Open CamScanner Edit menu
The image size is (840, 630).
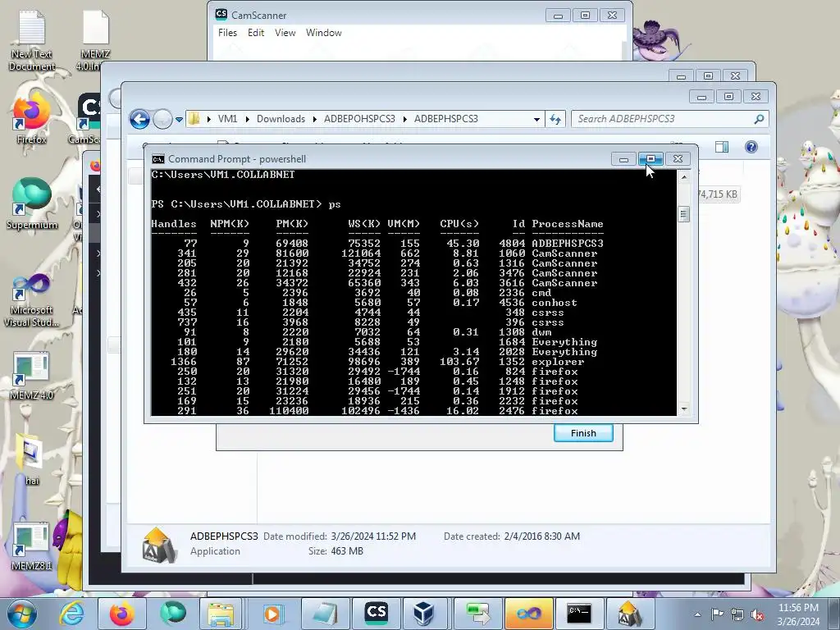click(x=256, y=33)
